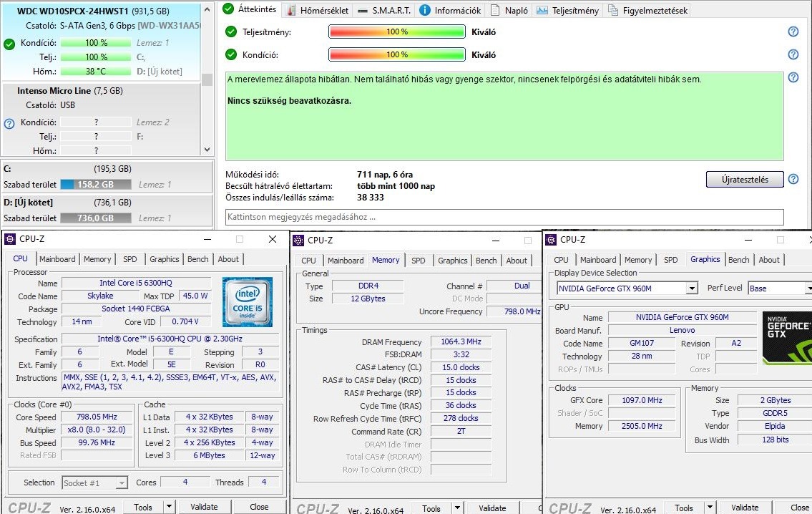The height and width of the screenshot is (514, 812).
Task: Expand Tools arrow in Graphics CPU-Z window
Action: 710,508
